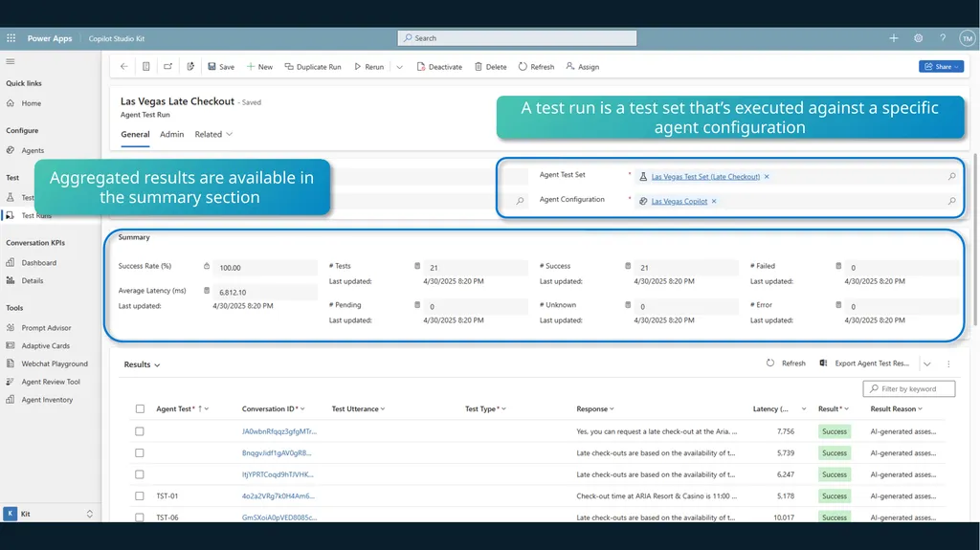Refresh the form from the toolbar
Image resolution: width=980 pixels, height=550 pixels.
pos(536,66)
